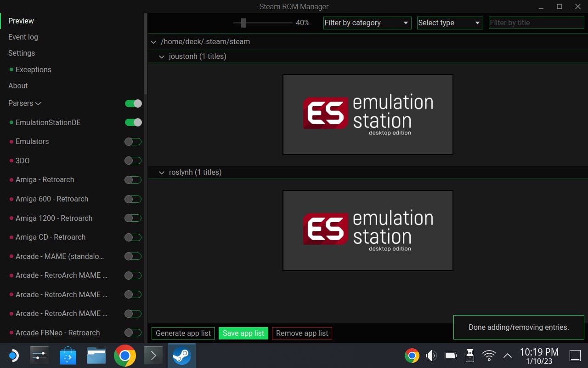
Task: Open the Select type dropdown
Action: (x=450, y=23)
